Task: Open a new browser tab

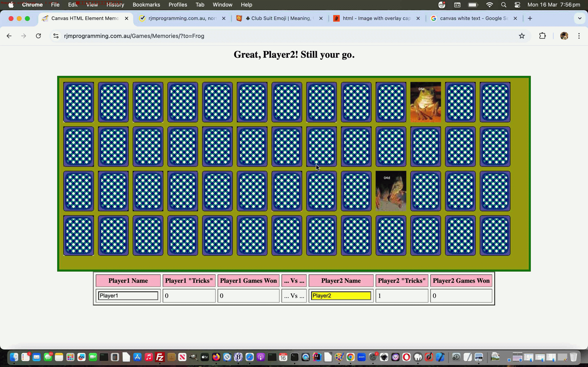Action: (530, 18)
